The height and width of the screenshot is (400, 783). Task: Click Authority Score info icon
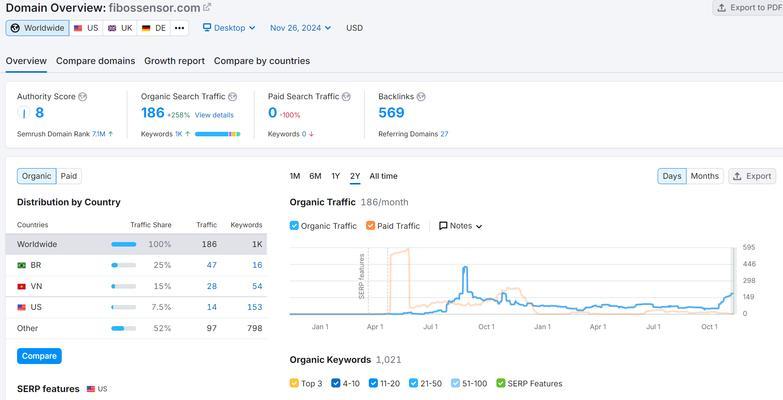(x=83, y=97)
